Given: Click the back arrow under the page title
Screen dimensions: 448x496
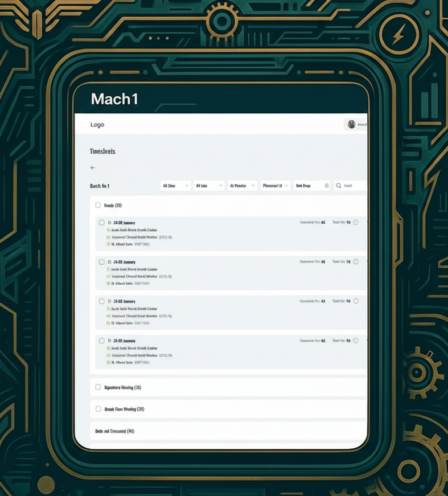Looking at the screenshot, I should click(93, 167).
